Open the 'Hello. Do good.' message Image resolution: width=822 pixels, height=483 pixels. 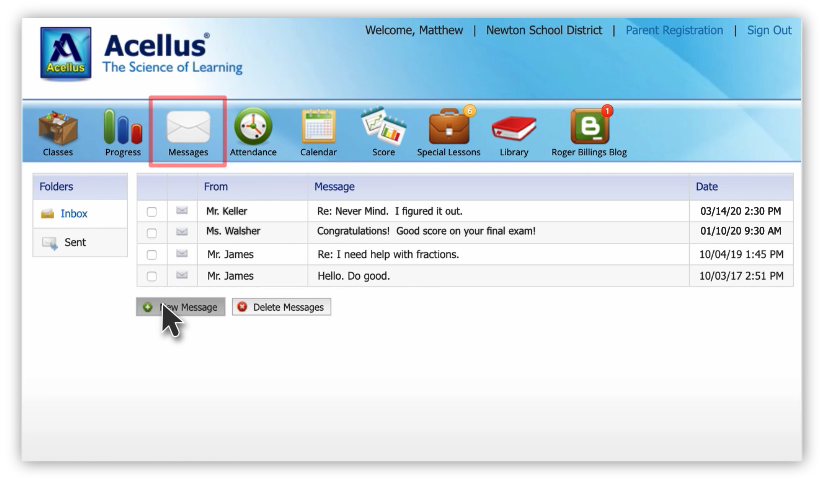coord(353,276)
